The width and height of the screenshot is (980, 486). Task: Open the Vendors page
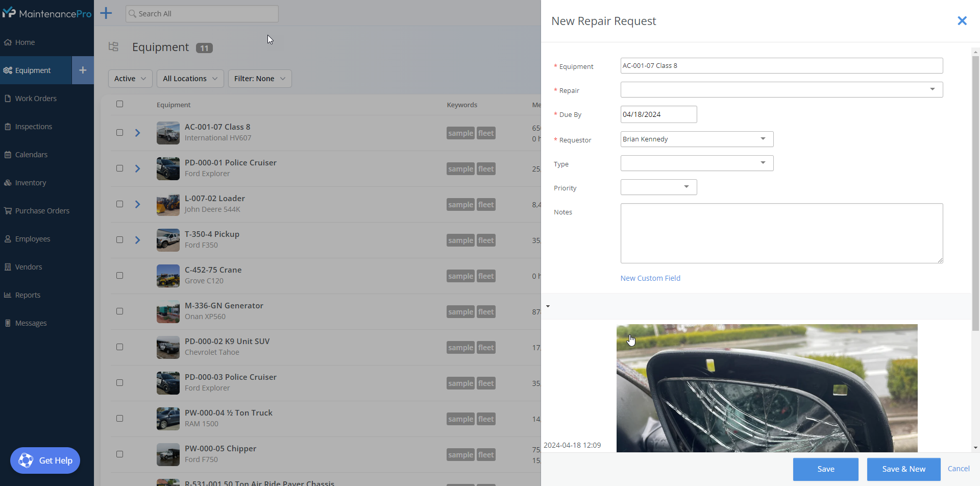pyautogui.click(x=29, y=266)
